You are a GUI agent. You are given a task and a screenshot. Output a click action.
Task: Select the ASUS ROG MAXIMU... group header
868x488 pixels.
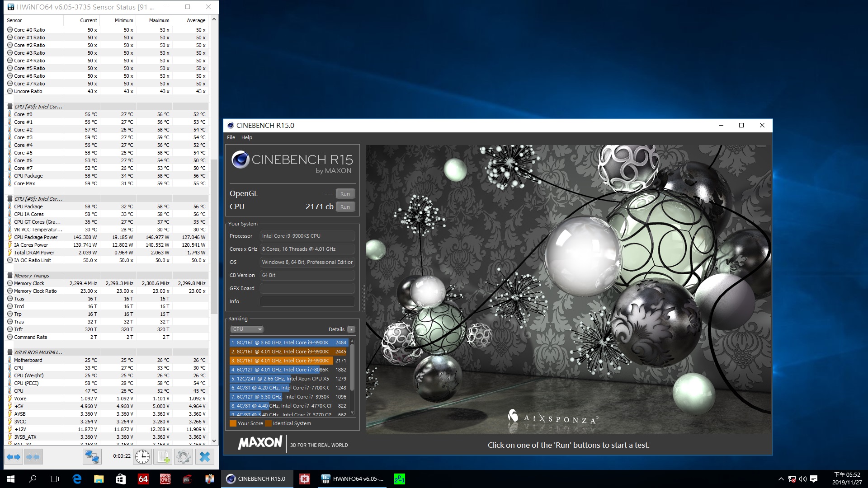point(107,352)
